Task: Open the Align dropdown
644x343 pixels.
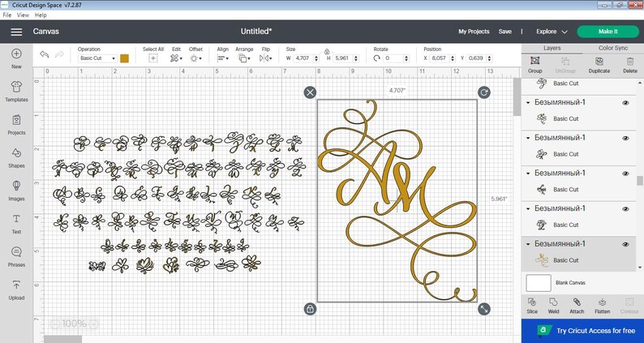Action: (x=222, y=58)
